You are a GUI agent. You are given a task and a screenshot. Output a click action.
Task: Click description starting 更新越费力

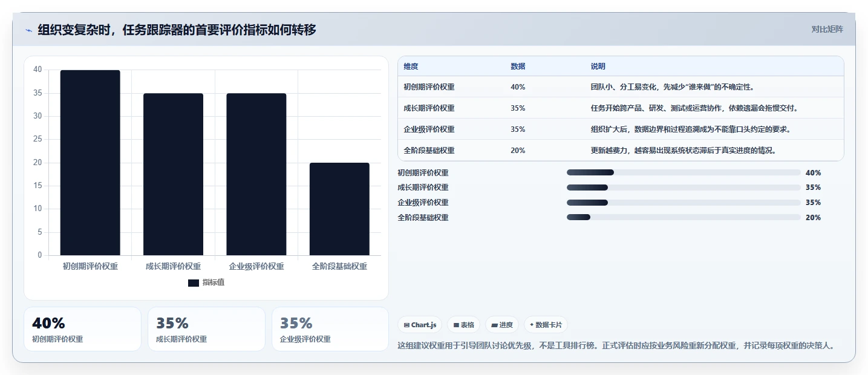point(682,151)
